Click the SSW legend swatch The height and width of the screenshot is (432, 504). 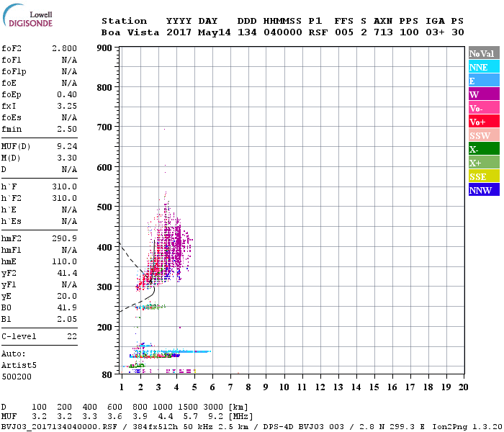click(484, 135)
